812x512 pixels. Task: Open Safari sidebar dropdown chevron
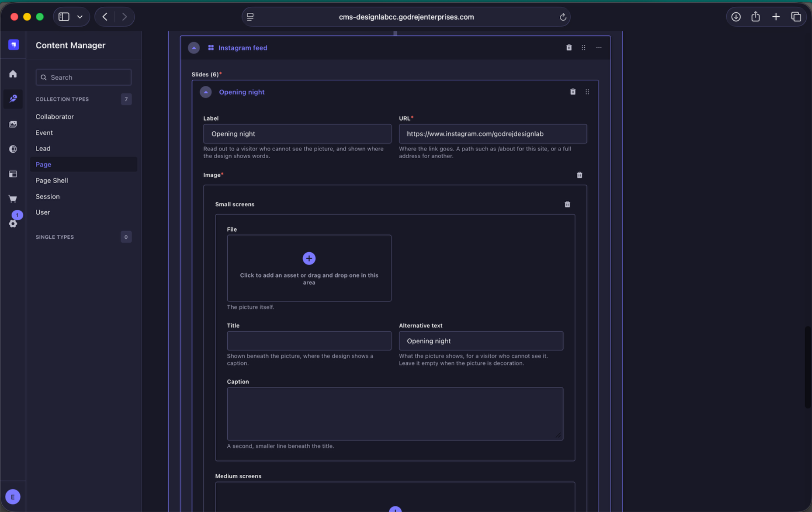point(80,17)
